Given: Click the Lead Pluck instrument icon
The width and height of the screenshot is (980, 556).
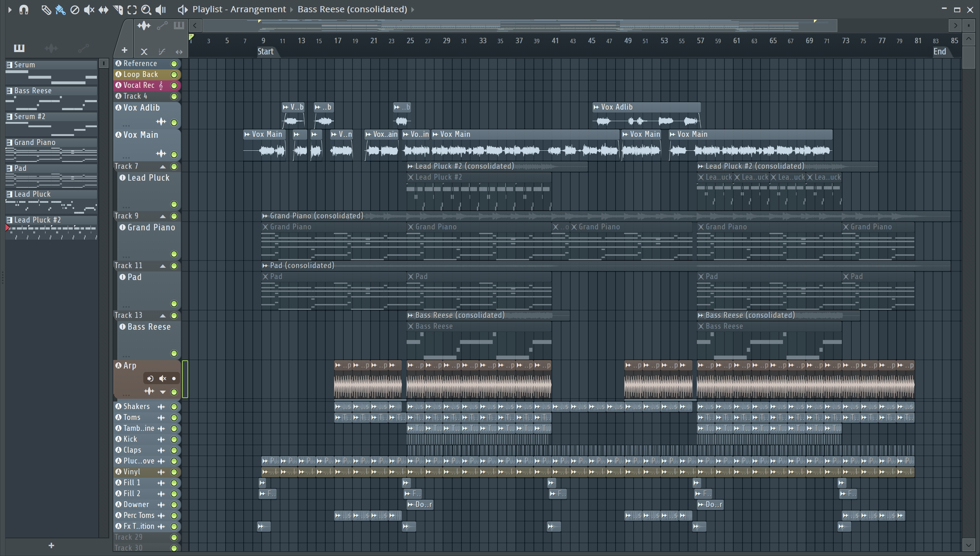Looking at the screenshot, I should coord(122,178).
